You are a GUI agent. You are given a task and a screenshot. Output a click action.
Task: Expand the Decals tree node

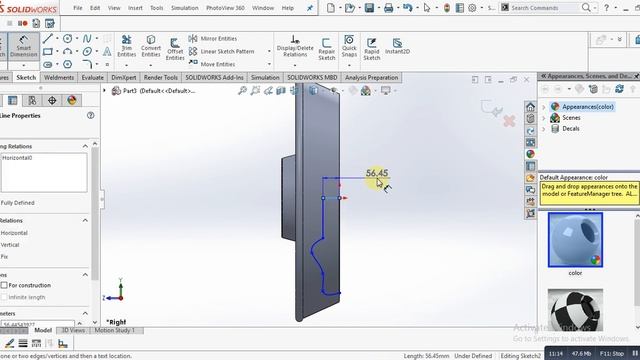pos(543,129)
